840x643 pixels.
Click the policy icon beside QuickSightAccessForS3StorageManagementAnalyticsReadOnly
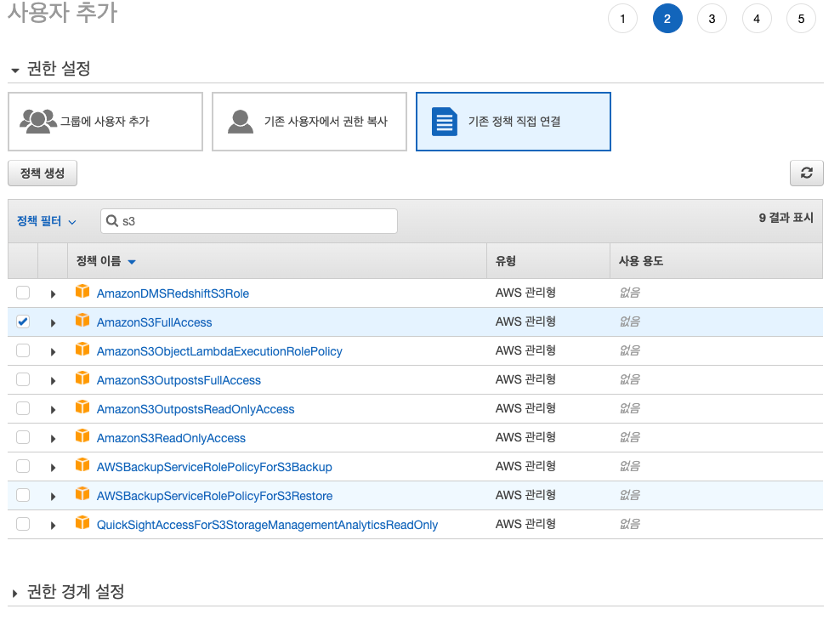point(82,522)
